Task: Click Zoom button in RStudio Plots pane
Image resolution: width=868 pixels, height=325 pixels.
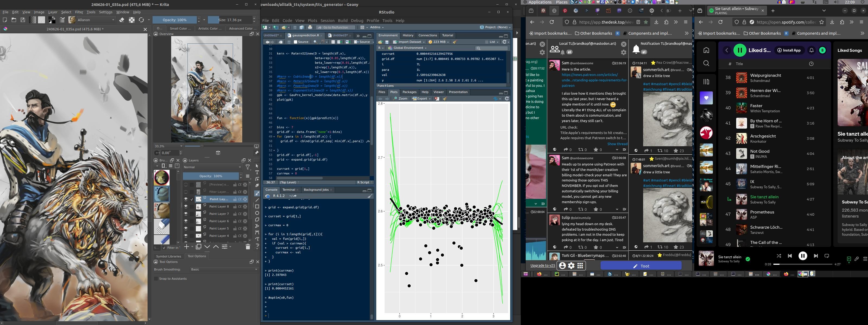Action: click(x=400, y=98)
